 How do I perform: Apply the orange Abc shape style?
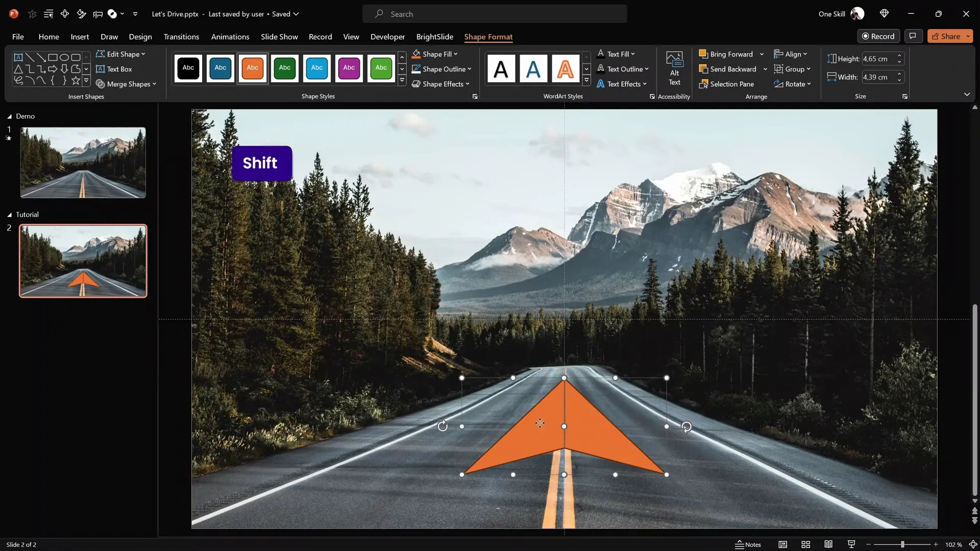pos(253,68)
